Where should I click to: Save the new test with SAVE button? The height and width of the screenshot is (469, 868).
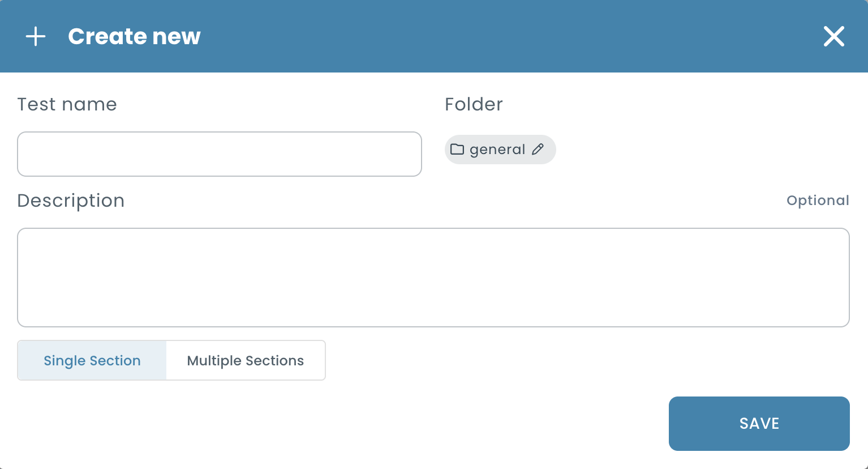[759, 424]
